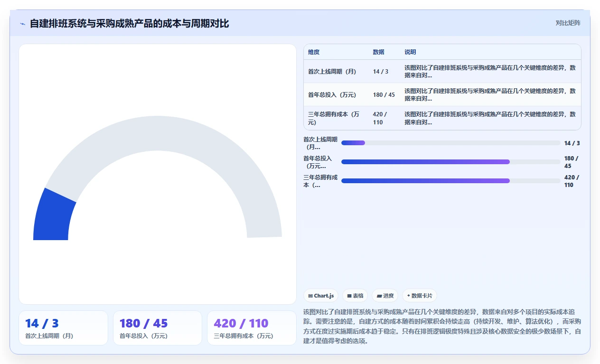The width and height of the screenshot is (600, 364).
Task: Click the 首年总投入 label beside its progress bar
Action: 318,162
